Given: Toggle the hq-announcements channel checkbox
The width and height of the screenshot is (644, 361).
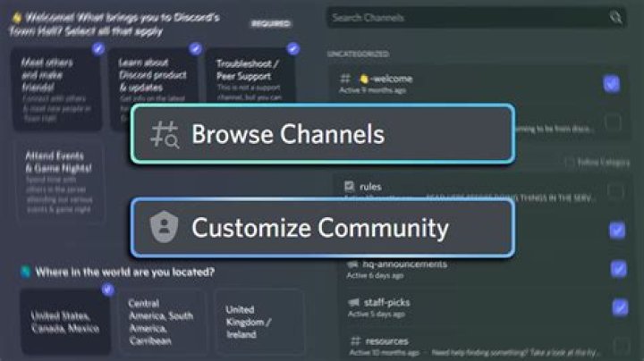Looking at the screenshot, I should tap(618, 269).
